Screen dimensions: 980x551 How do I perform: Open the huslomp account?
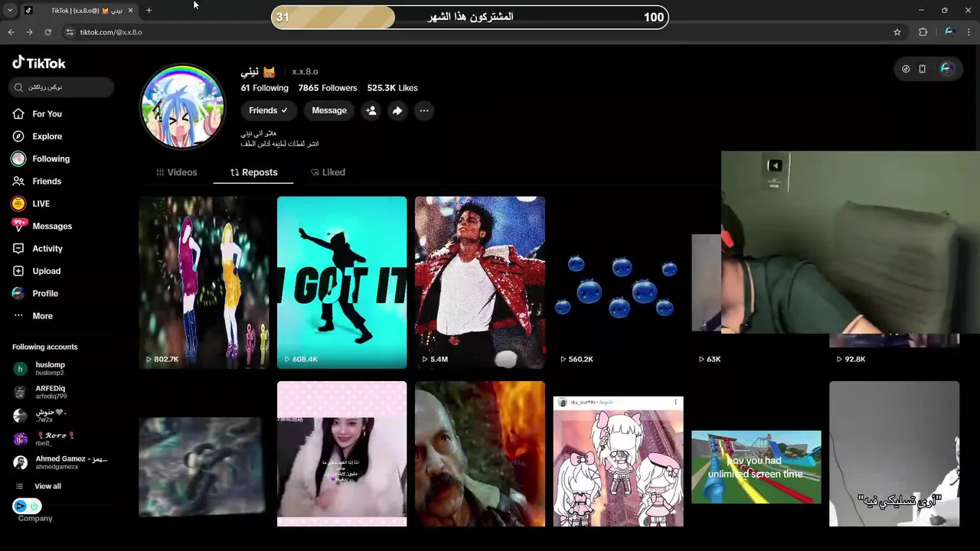pyautogui.click(x=51, y=368)
